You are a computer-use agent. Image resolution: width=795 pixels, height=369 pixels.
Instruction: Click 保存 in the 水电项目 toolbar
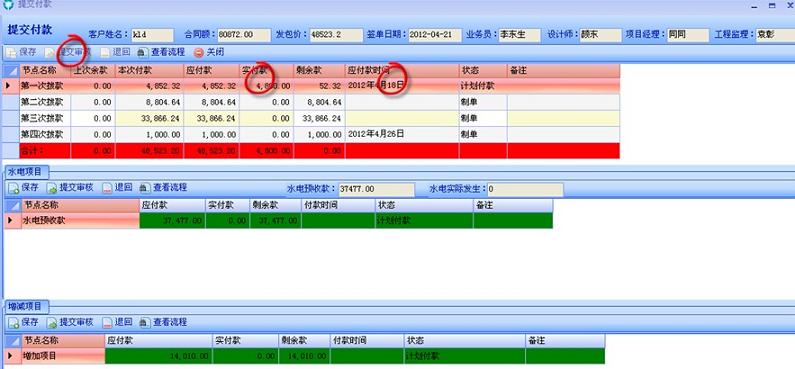[23, 188]
